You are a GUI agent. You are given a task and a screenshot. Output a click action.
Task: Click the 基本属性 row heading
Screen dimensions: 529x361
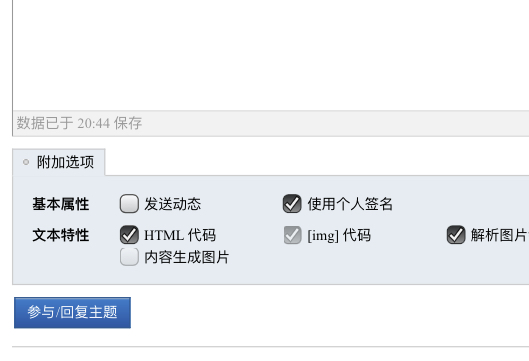coord(61,204)
